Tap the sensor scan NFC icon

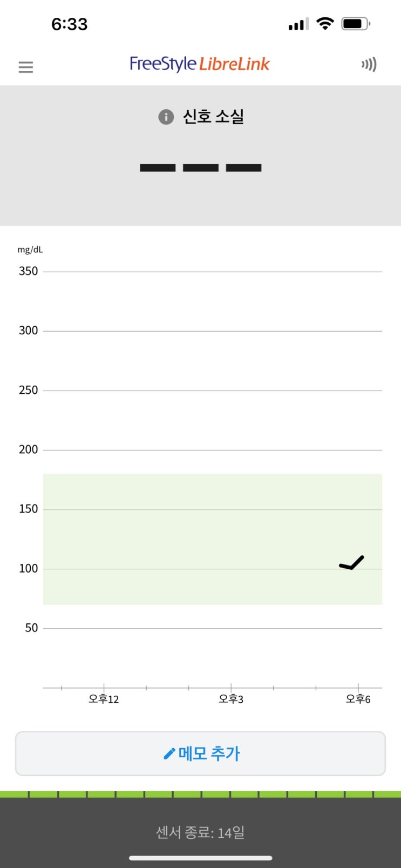coord(369,65)
